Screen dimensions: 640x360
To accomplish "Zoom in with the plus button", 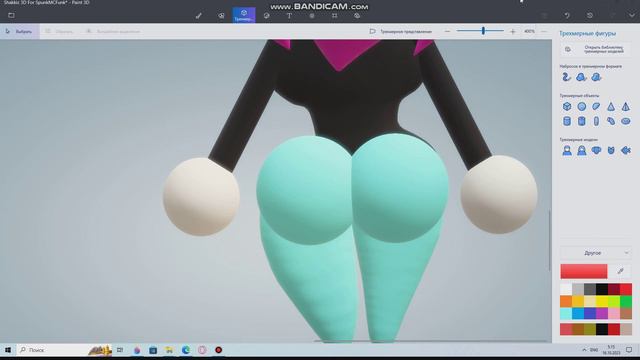I will [513, 31].
